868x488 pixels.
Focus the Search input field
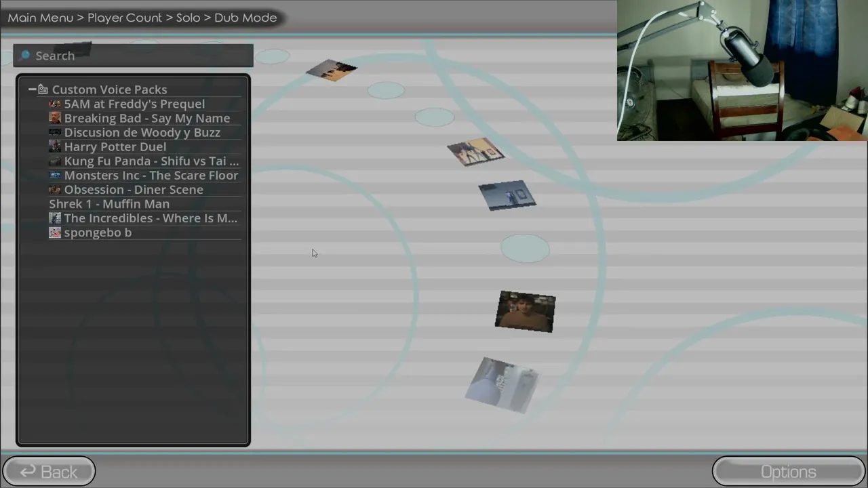[134, 56]
